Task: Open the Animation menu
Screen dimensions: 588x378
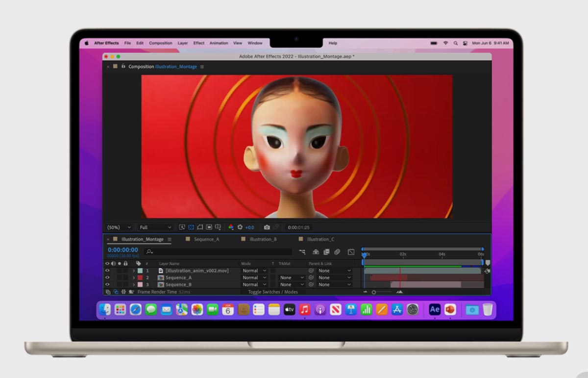Action: coord(219,43)
